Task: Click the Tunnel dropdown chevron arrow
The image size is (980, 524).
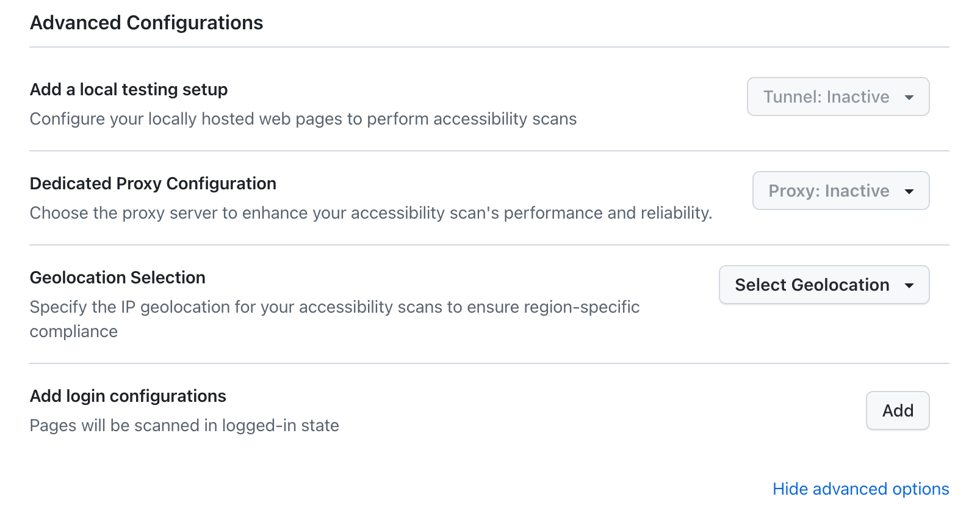Action: pos(910,96)
